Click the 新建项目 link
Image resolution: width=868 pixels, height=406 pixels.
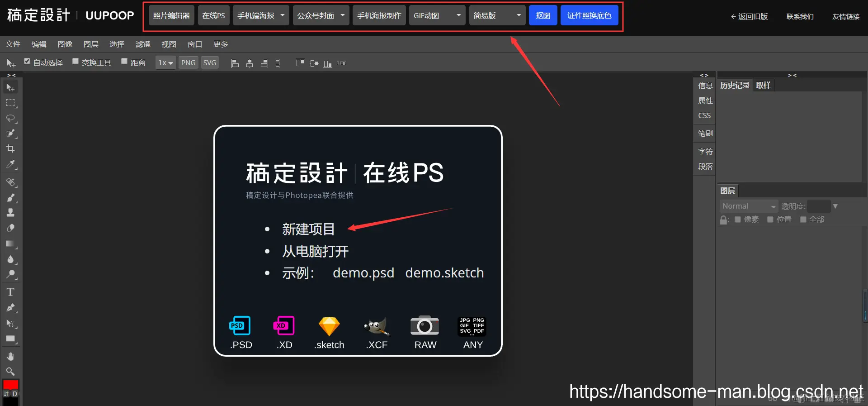coord(308,229)
